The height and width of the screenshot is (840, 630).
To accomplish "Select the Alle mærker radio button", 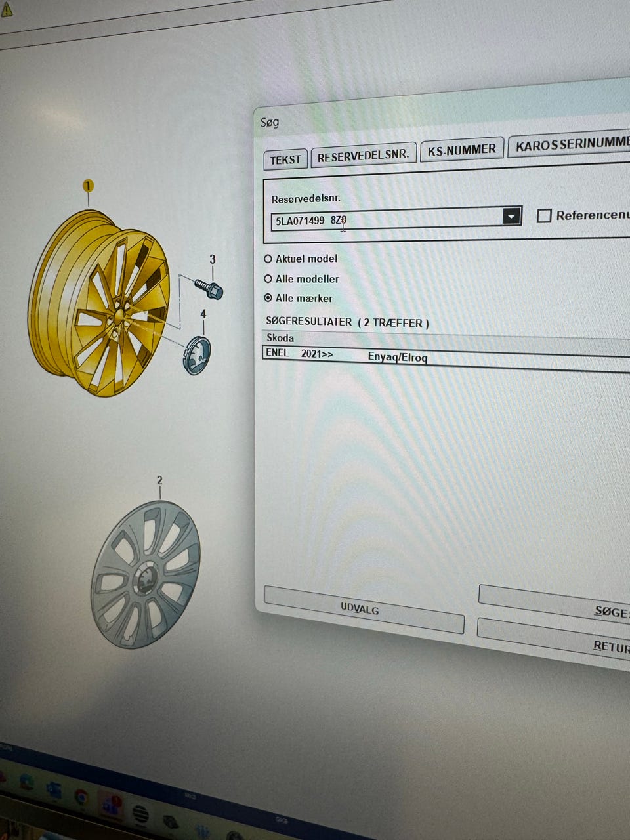I will tap(268, 298).
